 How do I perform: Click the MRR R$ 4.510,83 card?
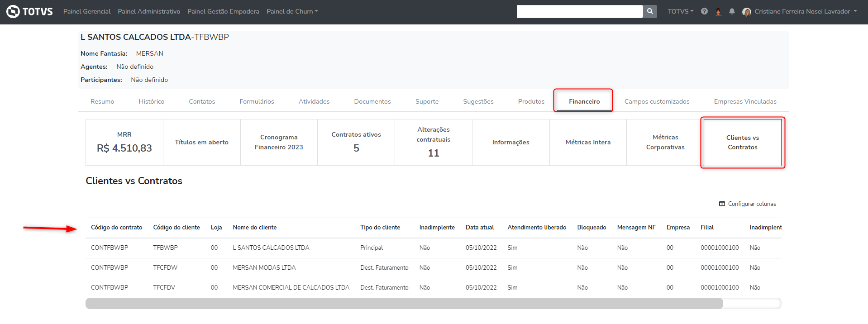(124, 142)
